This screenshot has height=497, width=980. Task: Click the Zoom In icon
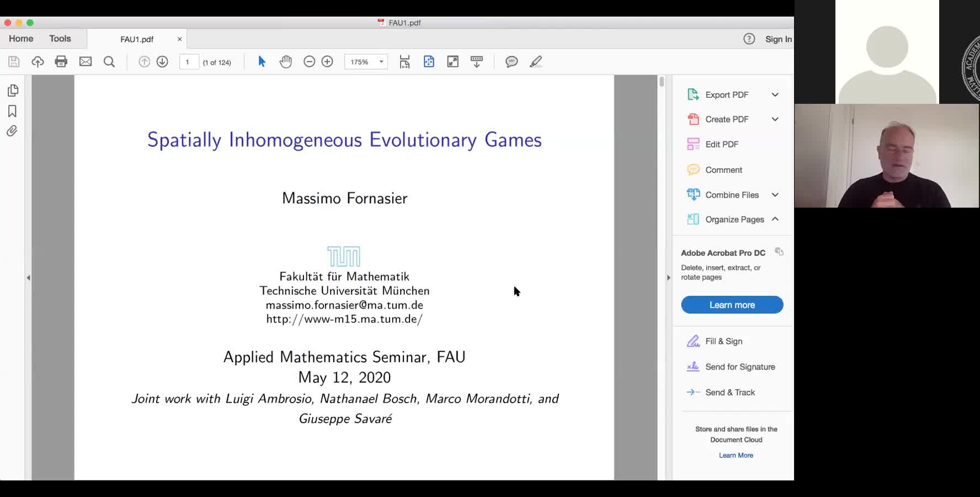pos(327,62)
